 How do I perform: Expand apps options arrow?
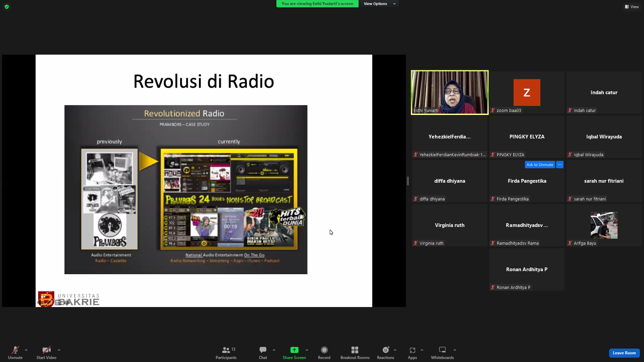[x=422, y=350]
